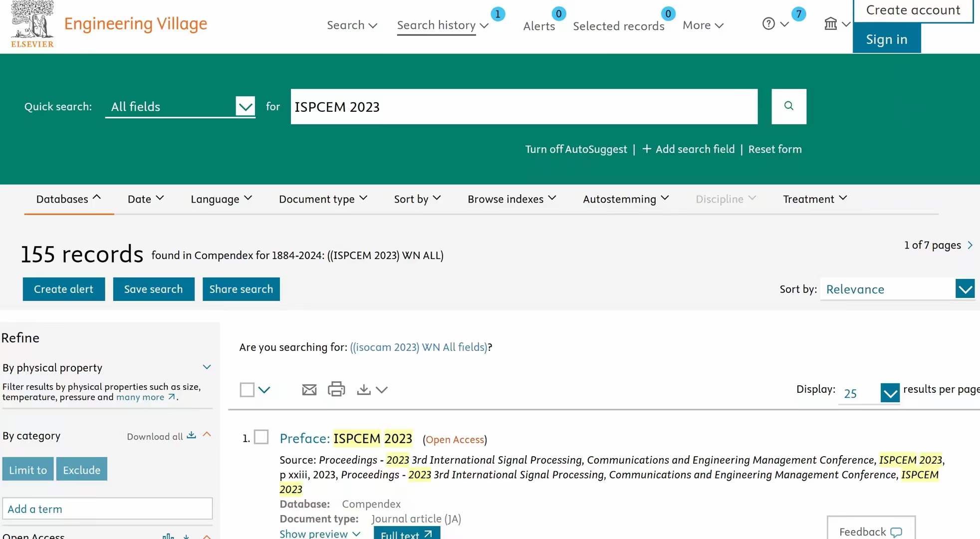Check the box for result 1 Preface
980x539 pixels.
click(x=261, y=437)
